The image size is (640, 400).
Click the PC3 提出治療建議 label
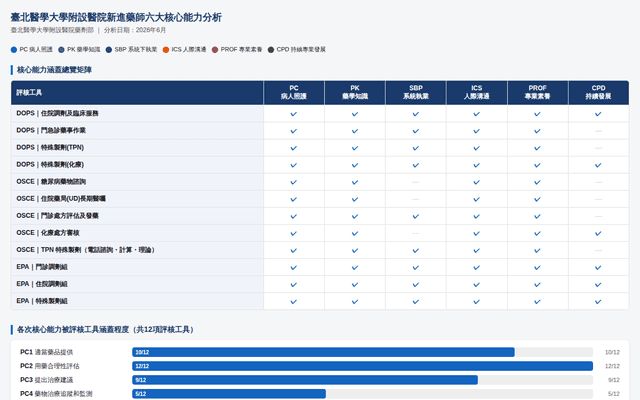[47, 380]
